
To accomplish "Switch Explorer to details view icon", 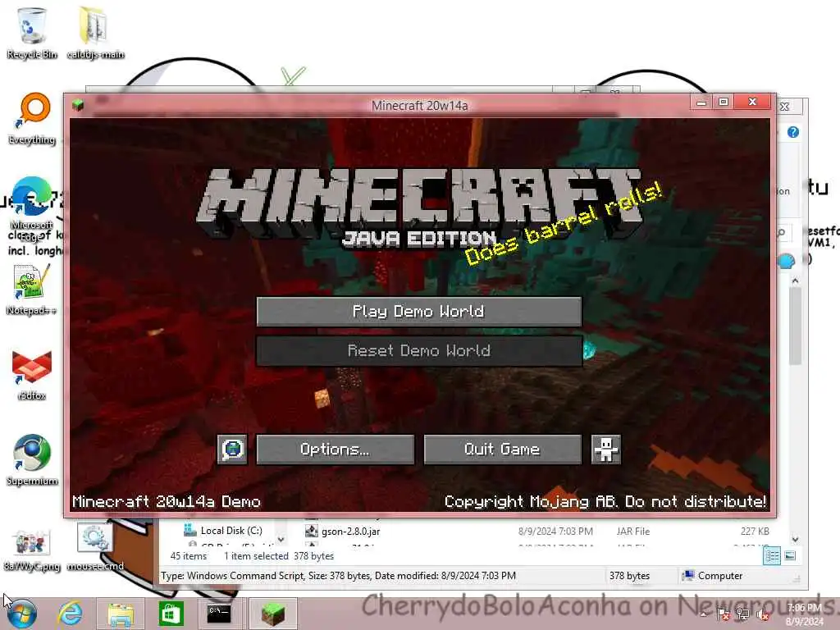I will click(772, 556).
